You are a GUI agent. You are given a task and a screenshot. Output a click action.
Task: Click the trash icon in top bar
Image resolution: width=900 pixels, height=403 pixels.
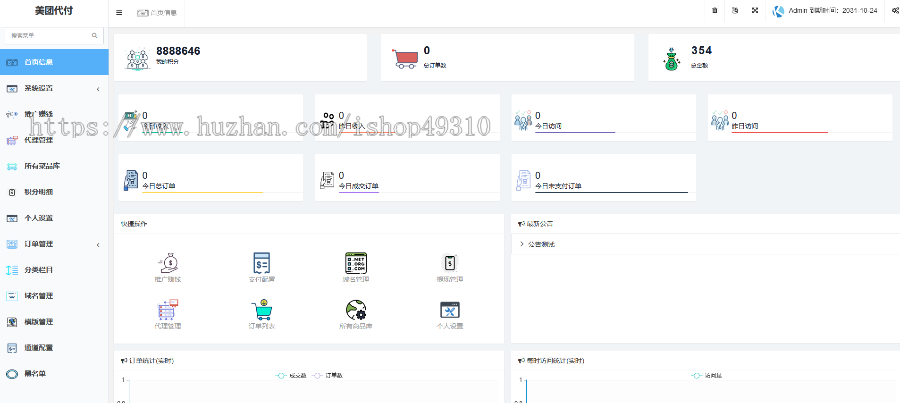coord(715,10)
